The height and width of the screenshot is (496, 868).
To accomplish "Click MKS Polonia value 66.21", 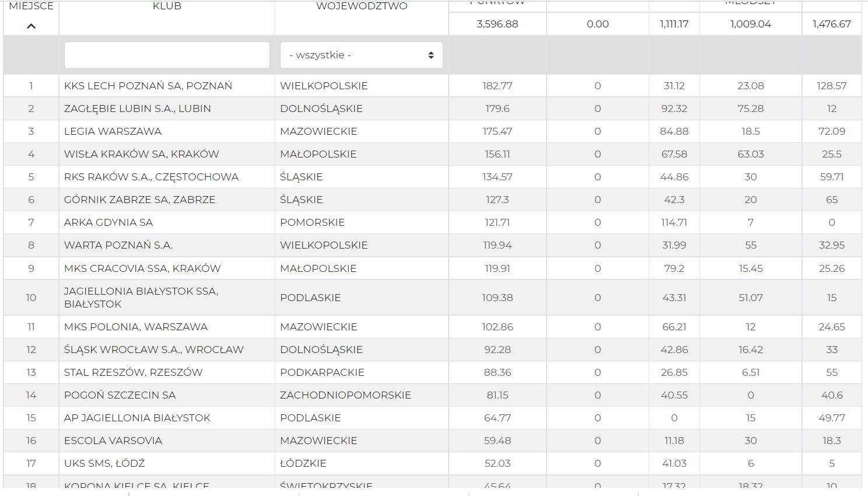I will (674, 327).
